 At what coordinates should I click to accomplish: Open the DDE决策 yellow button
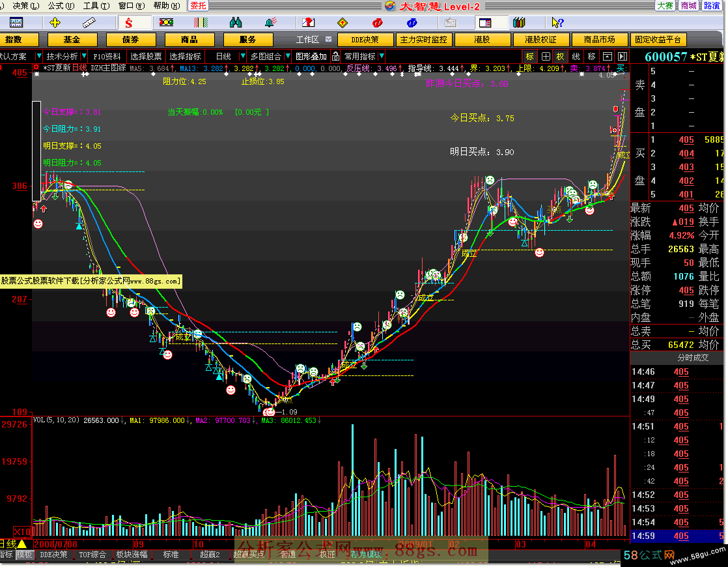point(365,40)
